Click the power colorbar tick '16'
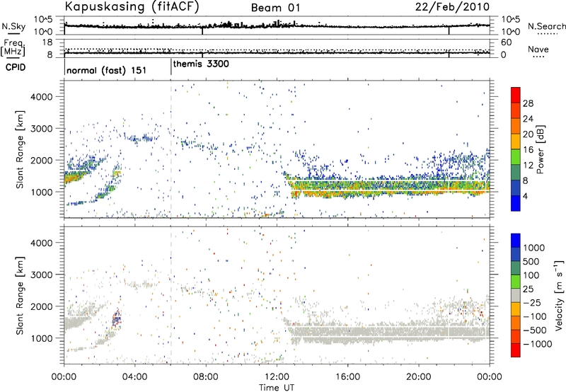Screen dimensions: 566x392 (x=528, y=150)
